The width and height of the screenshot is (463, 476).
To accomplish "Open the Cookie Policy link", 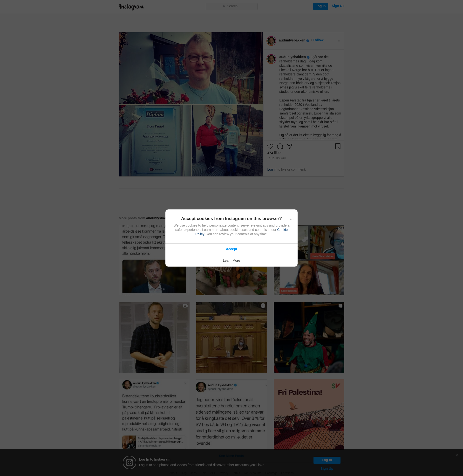I will point(282,230).
